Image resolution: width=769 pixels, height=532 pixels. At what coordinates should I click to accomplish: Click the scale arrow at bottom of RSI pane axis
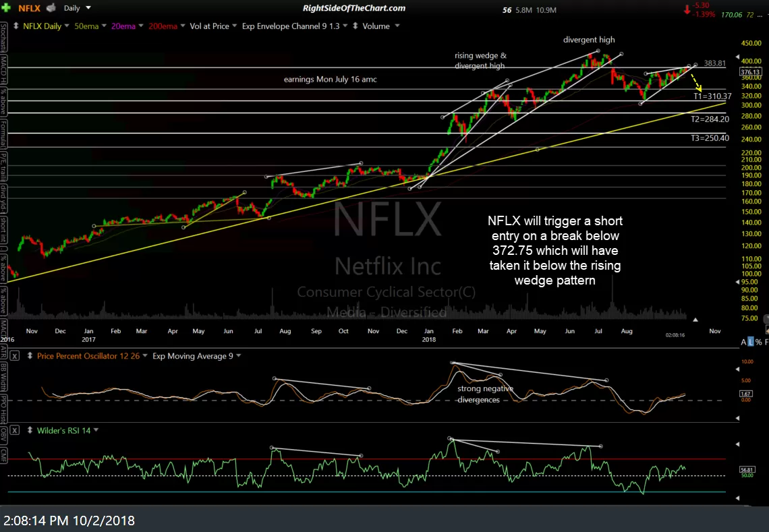click(737, 498)
